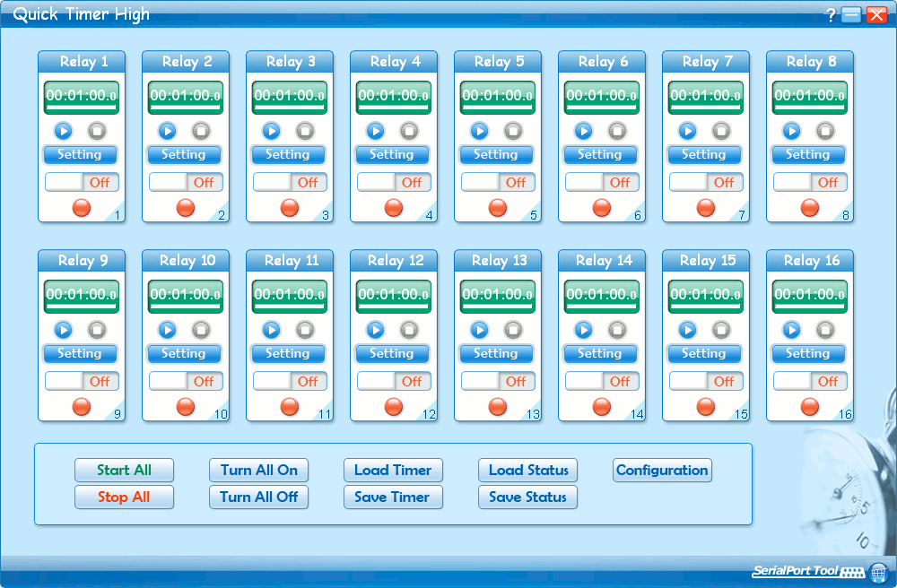Open Setting for Relay 1
Screen dimensions: 897x588
(x=80, y=155)
